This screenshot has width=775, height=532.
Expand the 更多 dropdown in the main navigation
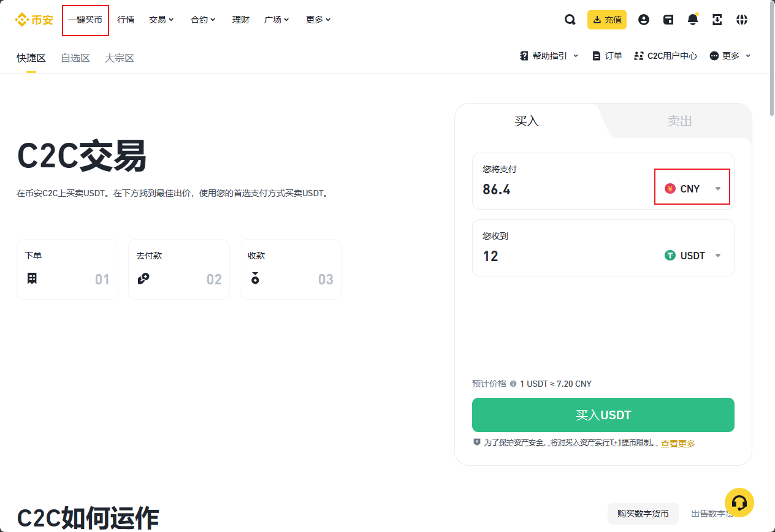click(x=318, y=19)
